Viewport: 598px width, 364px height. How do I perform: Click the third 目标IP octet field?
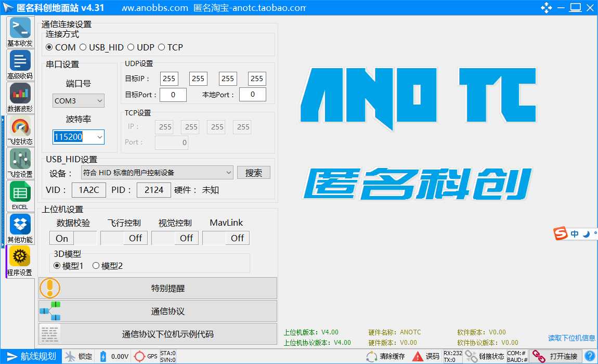click(228, 79)
